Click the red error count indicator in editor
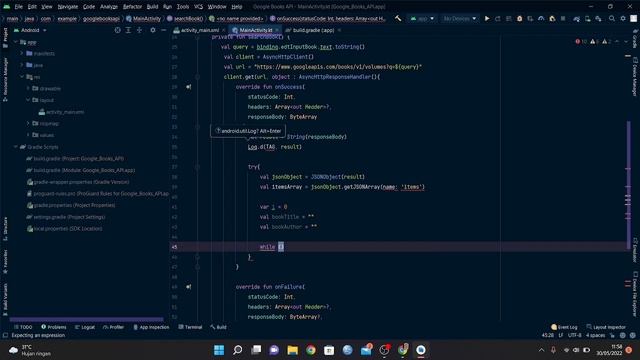The height and width of the screenshot is (360, 640). tap(581, 42)
